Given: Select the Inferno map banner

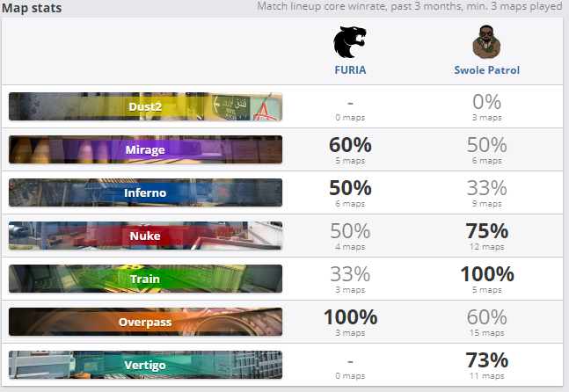Looking at the screenshot, I should (x=145, y=192).
